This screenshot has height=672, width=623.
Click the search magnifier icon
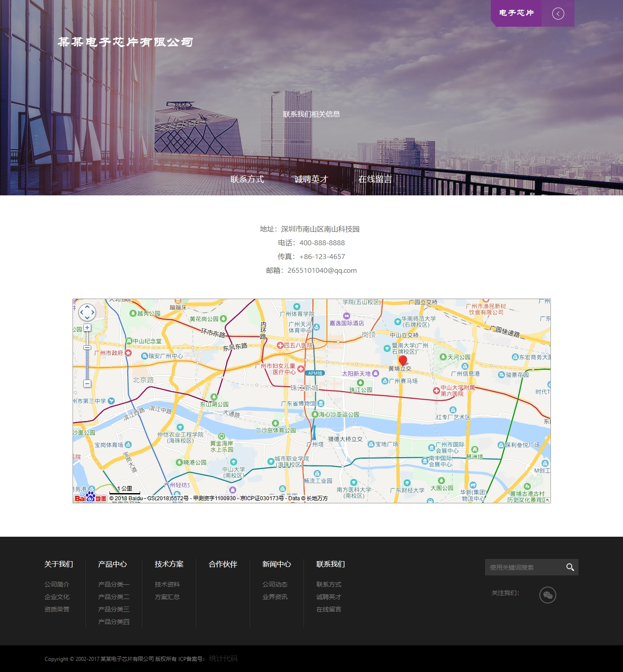pos(570,567)
